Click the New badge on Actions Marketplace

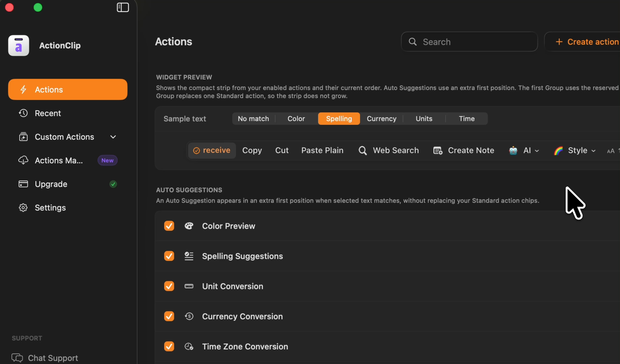107,160
